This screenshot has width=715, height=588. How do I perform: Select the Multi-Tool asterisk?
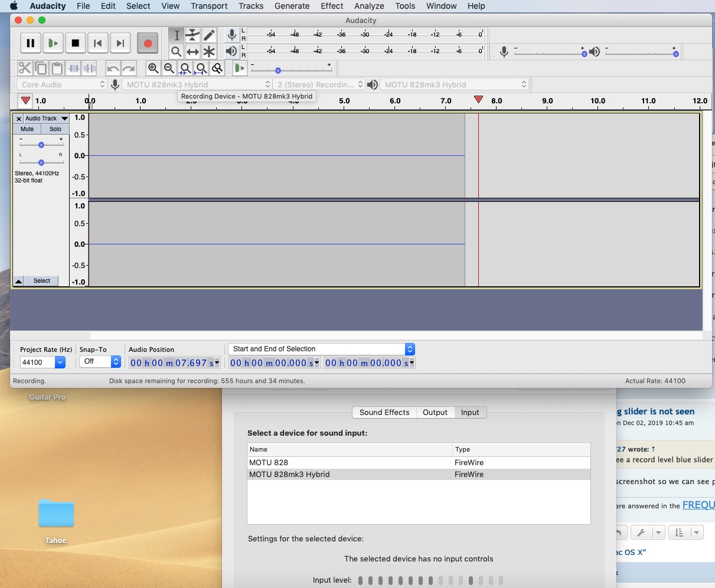coord(209,52)
